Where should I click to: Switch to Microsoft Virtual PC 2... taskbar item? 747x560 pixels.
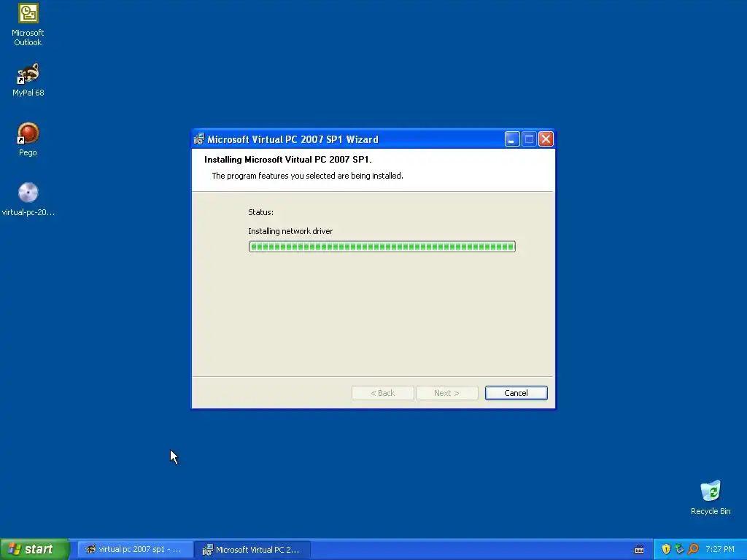252,549
